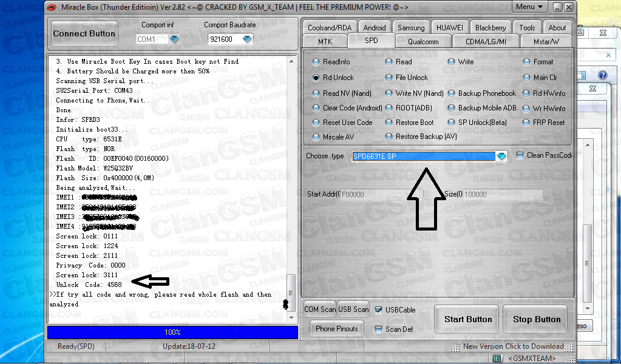
Task: Click the Size input field
Action: pos(503,194)
